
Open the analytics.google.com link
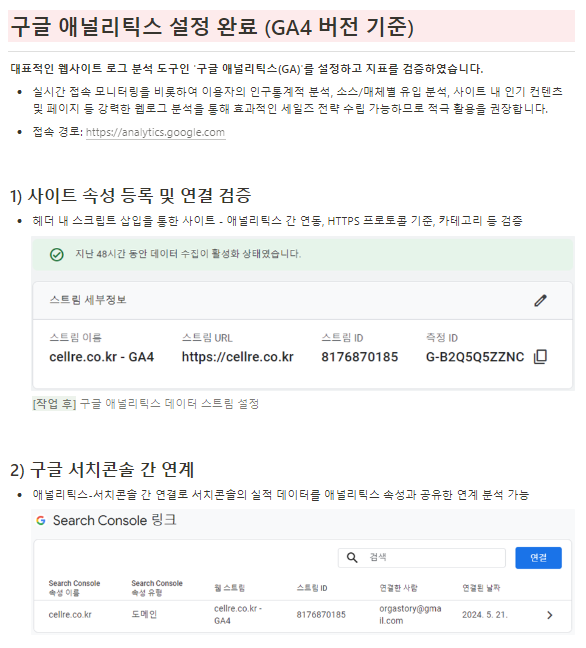point(155,132)
